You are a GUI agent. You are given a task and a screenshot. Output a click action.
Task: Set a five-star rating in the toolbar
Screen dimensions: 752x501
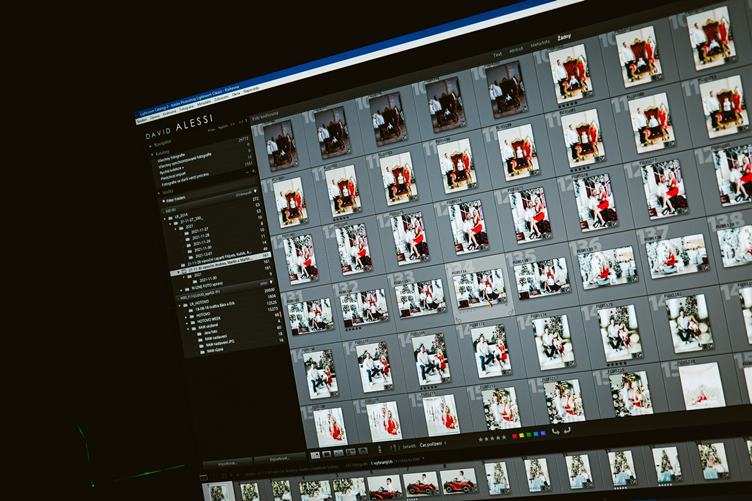click(504, 437)
